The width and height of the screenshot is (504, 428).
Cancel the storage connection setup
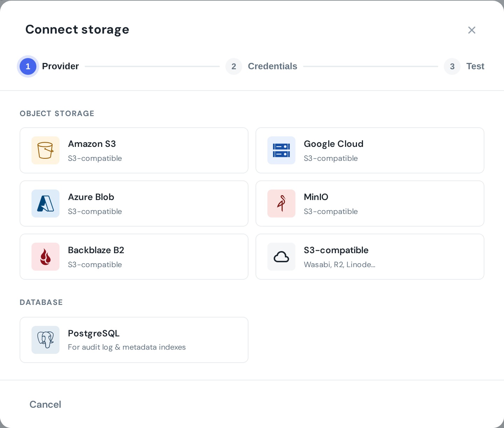click(45, 404)
